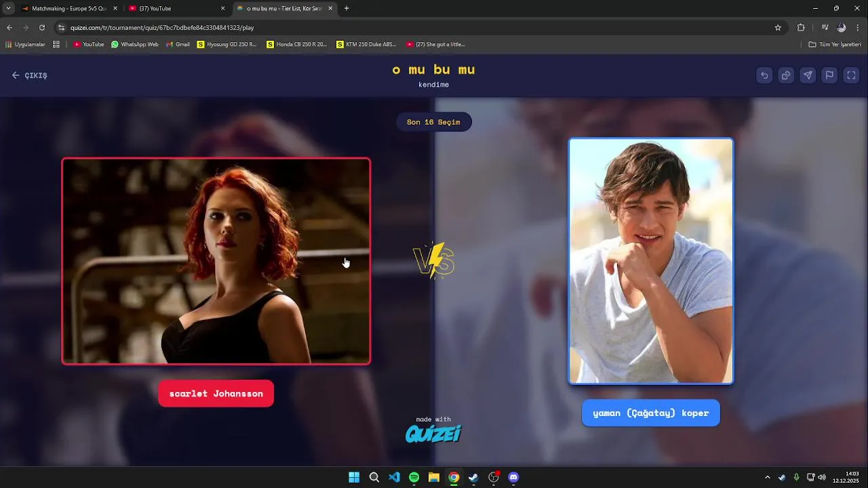Image resolution: width=868 pixels, height=488 pixels.
Task: Open the WhatsApp Web bookmark
Action: (135, 44)
